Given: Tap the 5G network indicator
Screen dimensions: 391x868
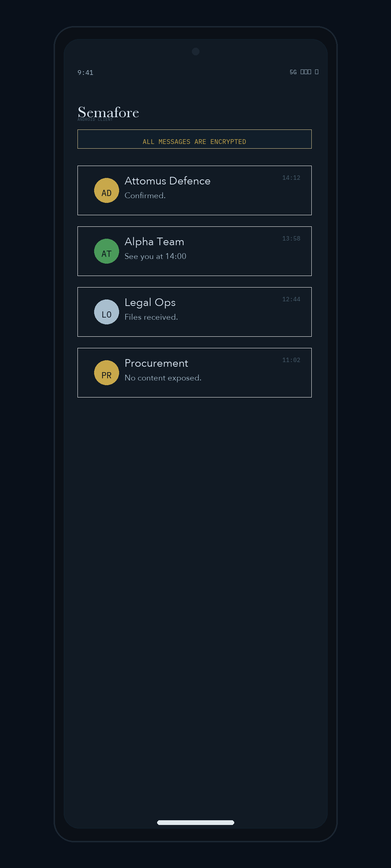Looking at the screenshot, I should pos(293,72).
